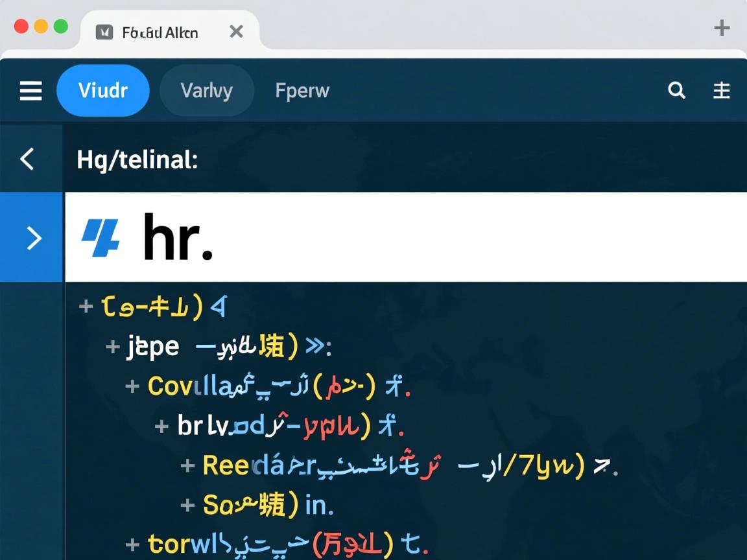Click the search magnifier icon
The image size is (747, 560).
coord(676,91)
